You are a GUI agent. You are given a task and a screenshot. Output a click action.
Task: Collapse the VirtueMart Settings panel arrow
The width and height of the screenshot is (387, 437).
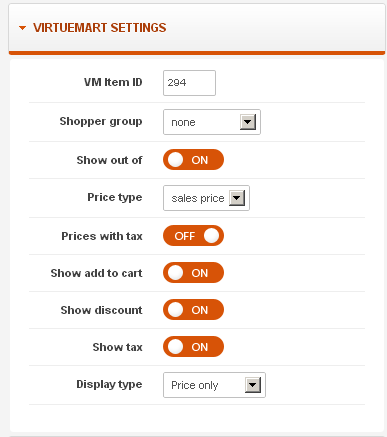[x=22, y=28]
